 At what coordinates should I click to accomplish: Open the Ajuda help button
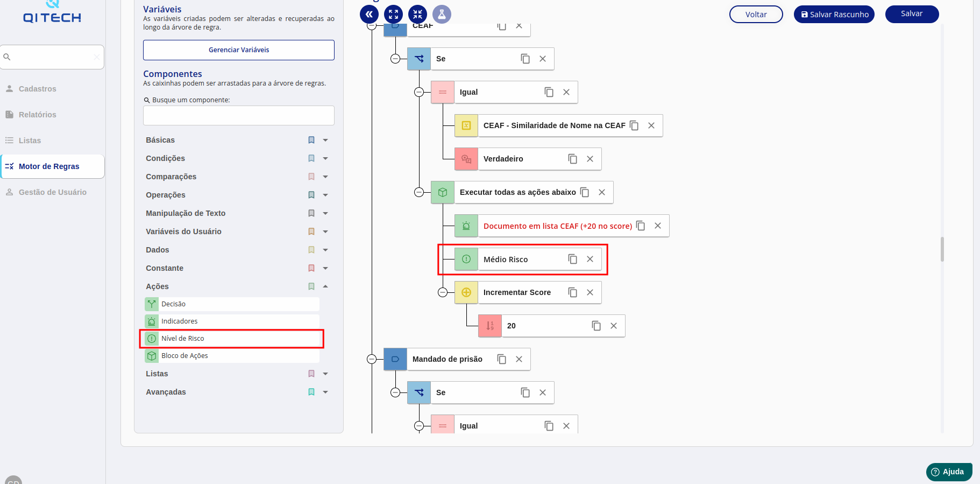(x=949, y=472)
